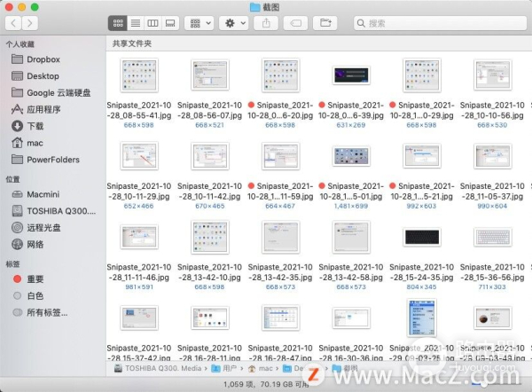The image size is (532, 392).
Task: Click file name Snipaste_2021-10-28_13-42-10.jpg
Action: coord(209,272)
